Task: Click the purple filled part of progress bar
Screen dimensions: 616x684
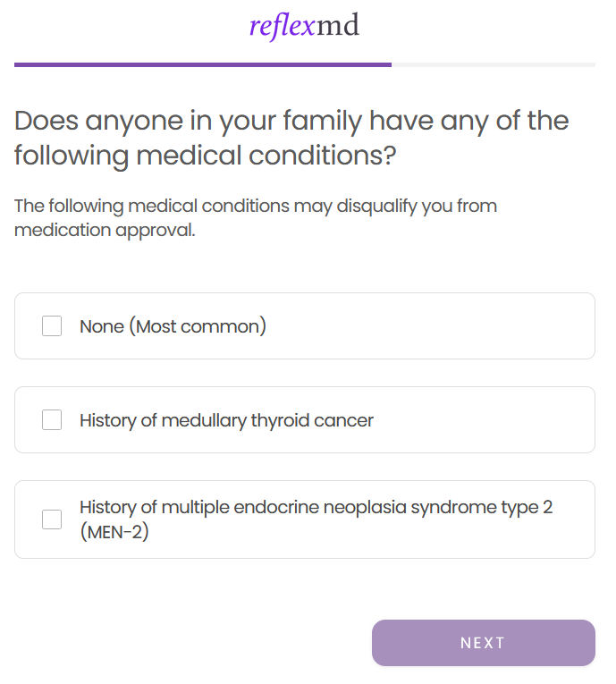Action: (x=202, y=64)
